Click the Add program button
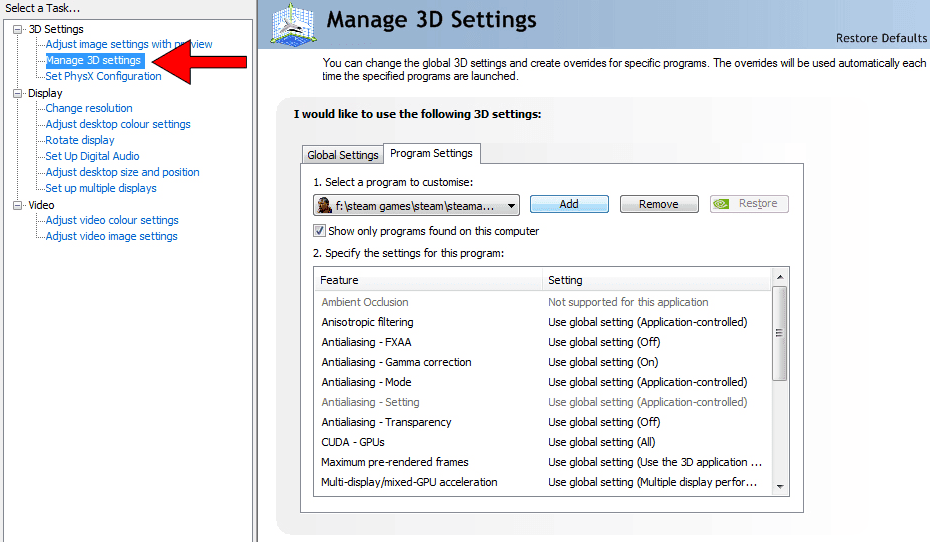The height and width of the screenshot is (542, 930). coord(569,204)
